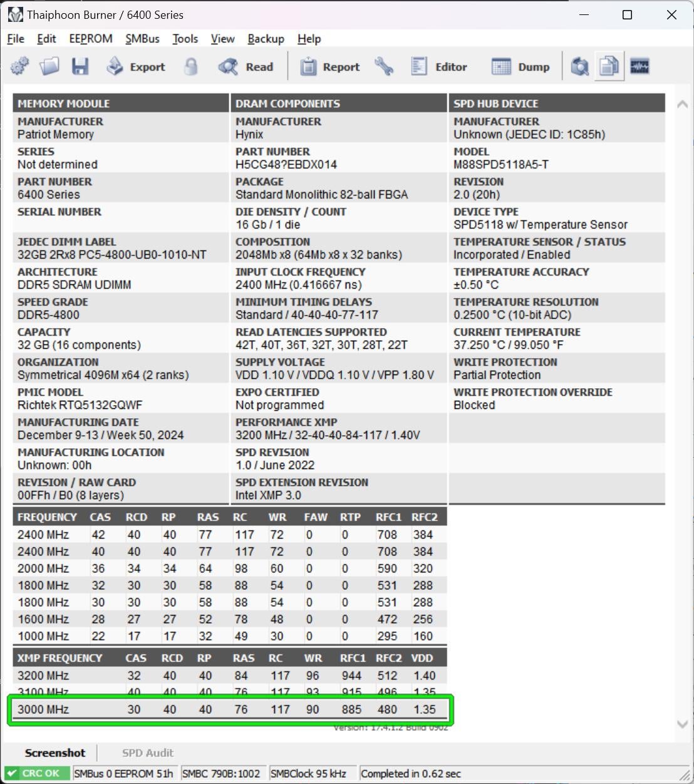This screenshot has width=694, height=784.
Task: Click the 'Partial Protection' write protection value
Action: coord(497,375)
